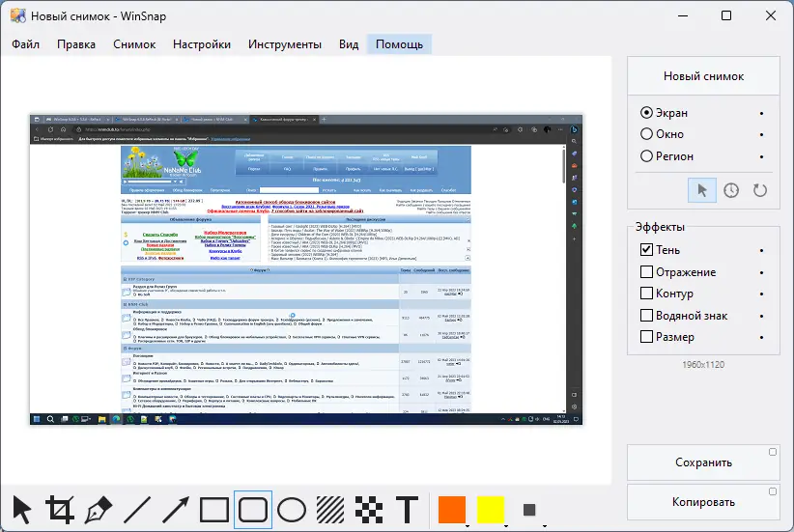The image size is (794, 532).
Task: Click the WinSnap app icon in title bar
Action: click(17, 15)
